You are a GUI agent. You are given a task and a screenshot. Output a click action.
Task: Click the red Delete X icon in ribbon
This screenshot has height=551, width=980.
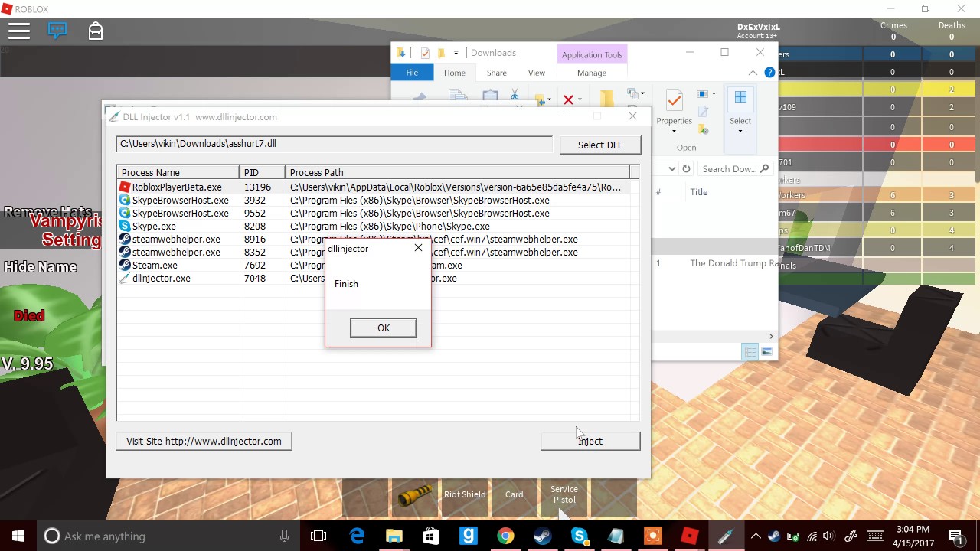coord(568,99)
